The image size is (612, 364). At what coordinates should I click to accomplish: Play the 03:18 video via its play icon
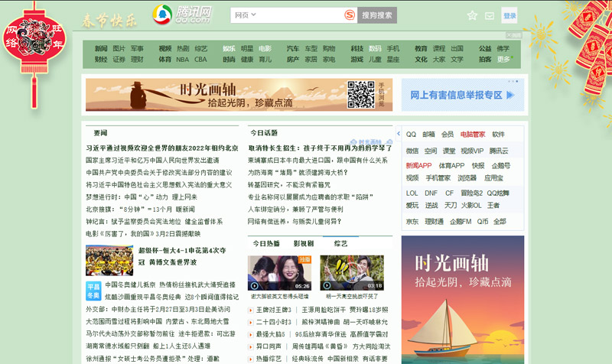coord(327,285)
